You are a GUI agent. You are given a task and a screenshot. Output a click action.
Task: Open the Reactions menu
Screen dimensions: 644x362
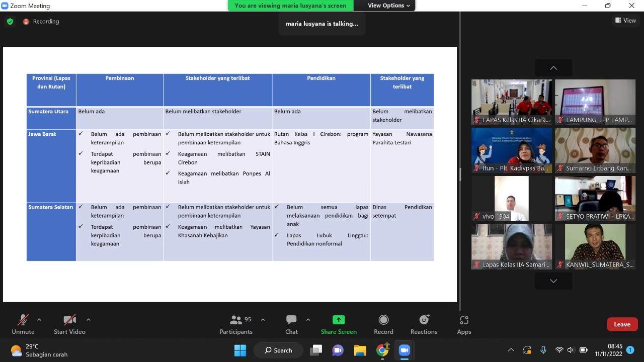coord(424,324)
